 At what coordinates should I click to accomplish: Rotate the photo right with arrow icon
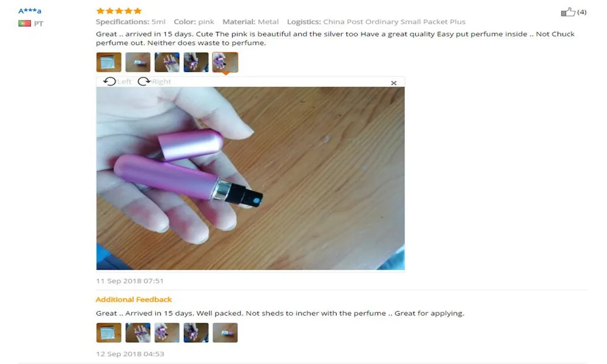pos(144,81)
